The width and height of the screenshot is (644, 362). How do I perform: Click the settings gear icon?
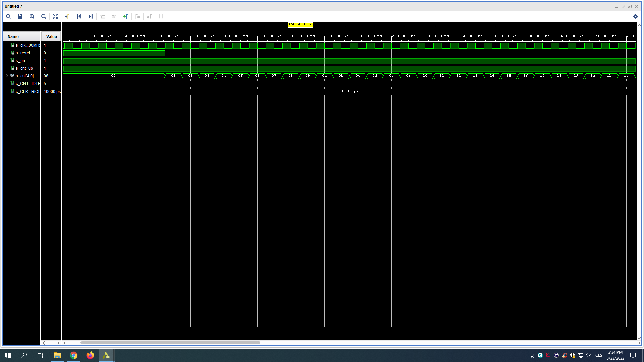[x=636, y=16]
